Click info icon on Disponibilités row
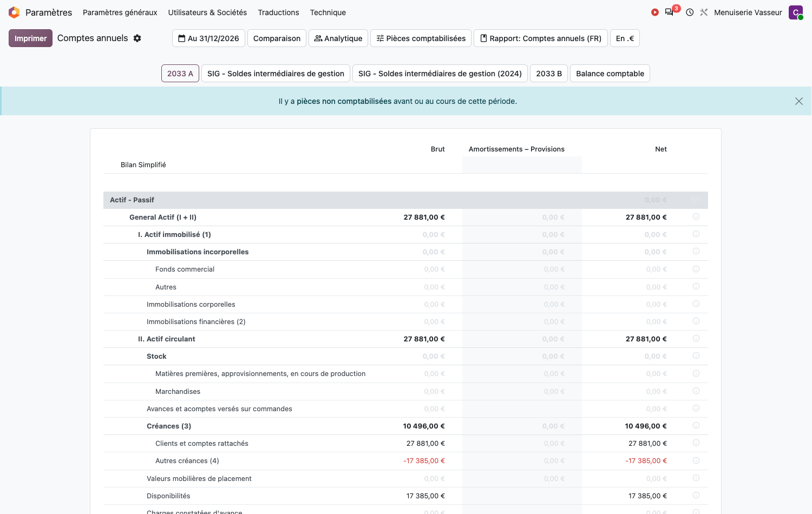 [696, 496]
